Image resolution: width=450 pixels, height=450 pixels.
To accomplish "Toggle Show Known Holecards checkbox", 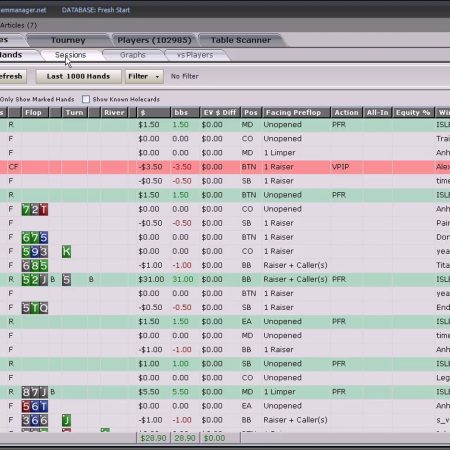I will pyautogui.click(x=86, y=99).
